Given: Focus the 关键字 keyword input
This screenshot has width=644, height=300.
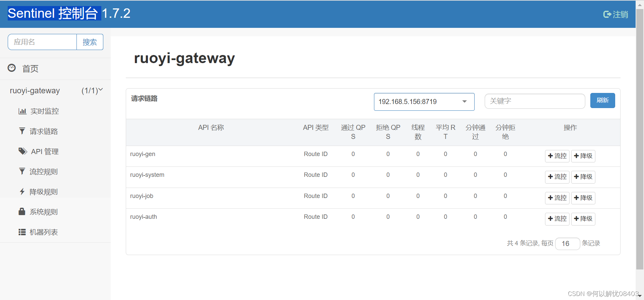Looking at the screenshot, I should click(535, 101).
